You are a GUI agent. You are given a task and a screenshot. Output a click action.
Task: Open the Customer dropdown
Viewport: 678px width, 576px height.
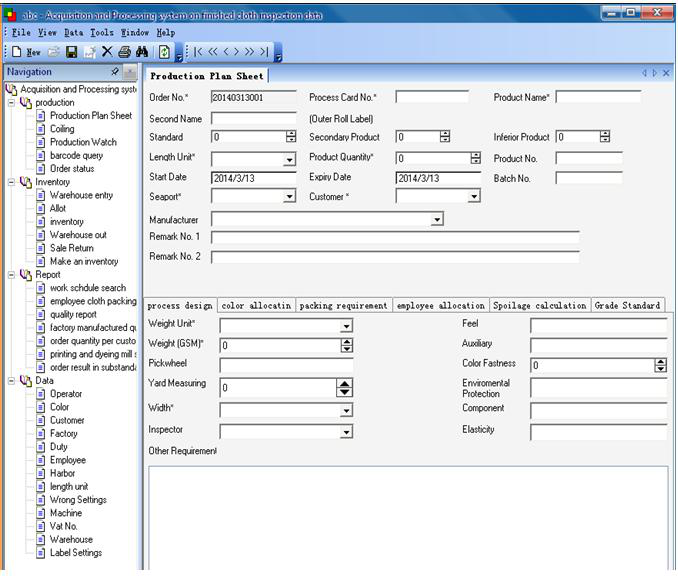tap(474, 197)
